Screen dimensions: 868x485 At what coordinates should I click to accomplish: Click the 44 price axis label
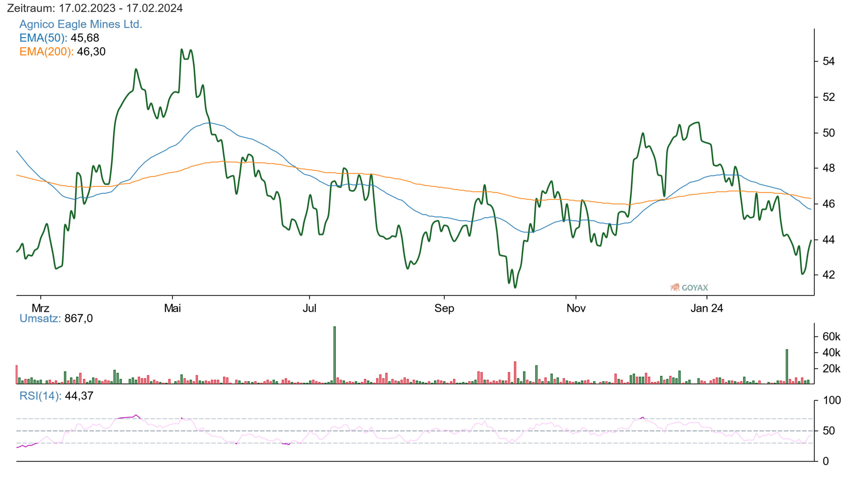tap(829, 240)
